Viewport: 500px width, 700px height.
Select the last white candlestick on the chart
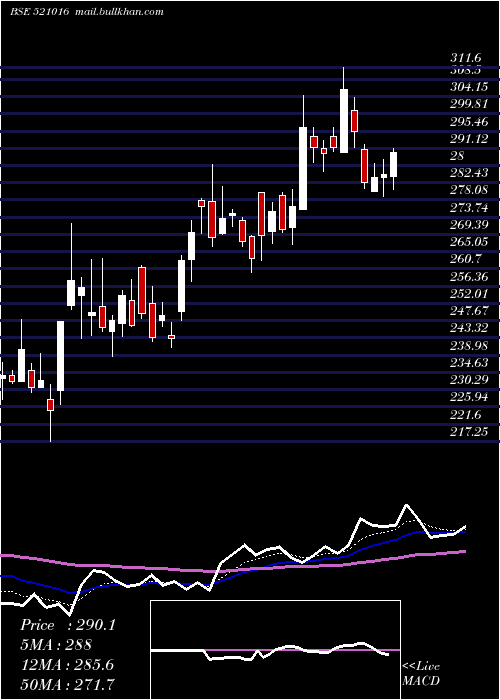click(393, 165)
